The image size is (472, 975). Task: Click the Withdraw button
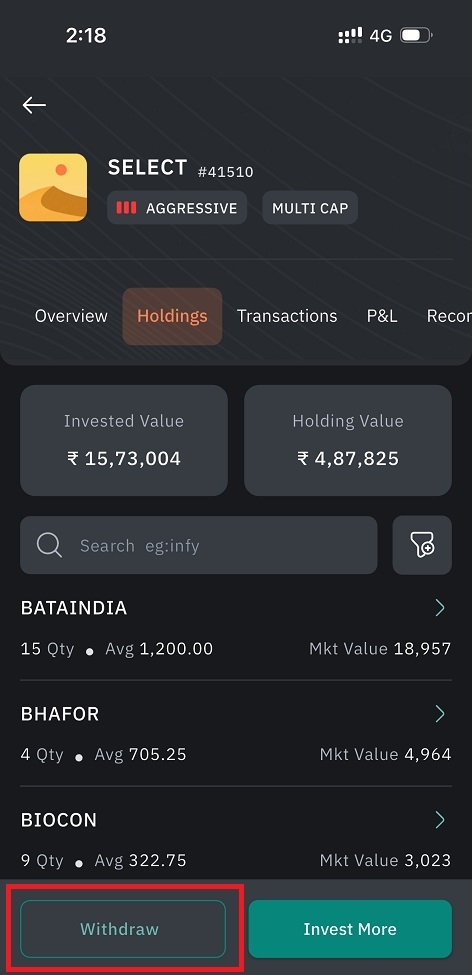coord(123,929)
